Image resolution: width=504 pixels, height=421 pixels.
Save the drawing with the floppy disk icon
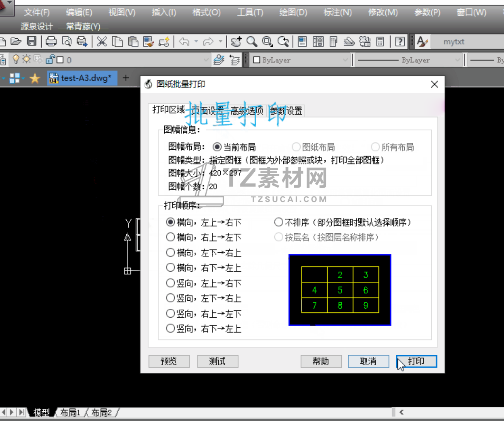point(31,41)
